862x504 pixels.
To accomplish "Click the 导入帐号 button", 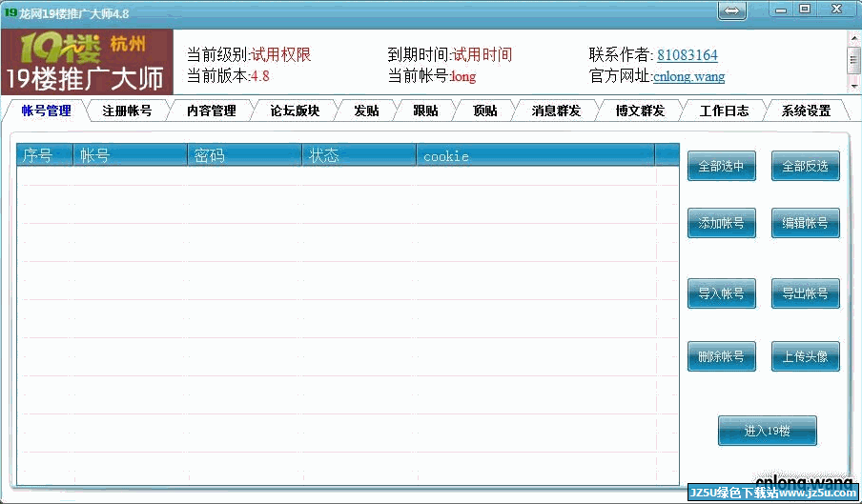I will [721, 293].
